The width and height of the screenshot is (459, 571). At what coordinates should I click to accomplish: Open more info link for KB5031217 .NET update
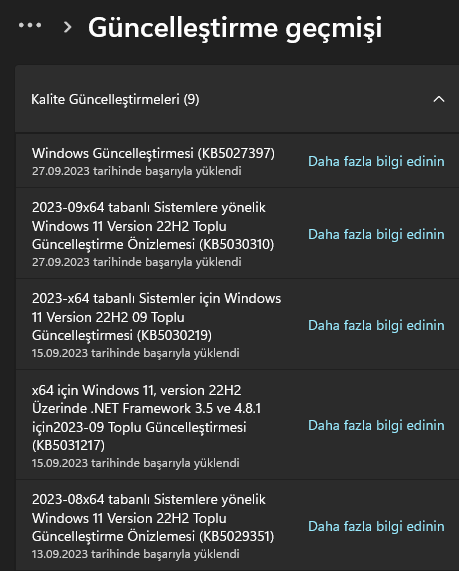[x=376, y=425]
